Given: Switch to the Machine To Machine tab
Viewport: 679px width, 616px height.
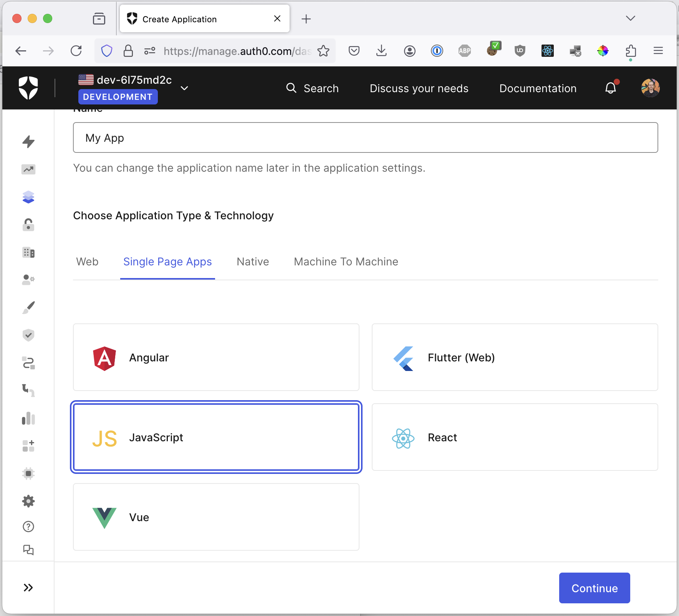Looking at the screenshot, I should [x=346, y=262].
